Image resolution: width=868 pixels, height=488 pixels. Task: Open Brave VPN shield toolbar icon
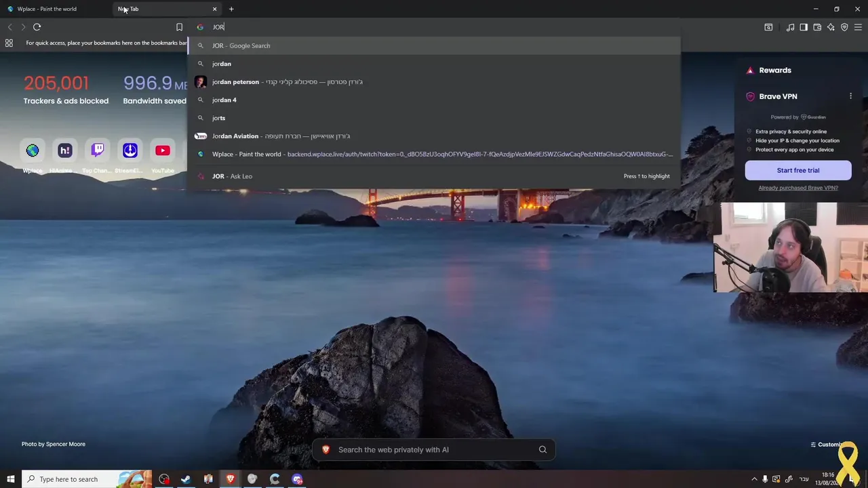[x=844, y=27]
